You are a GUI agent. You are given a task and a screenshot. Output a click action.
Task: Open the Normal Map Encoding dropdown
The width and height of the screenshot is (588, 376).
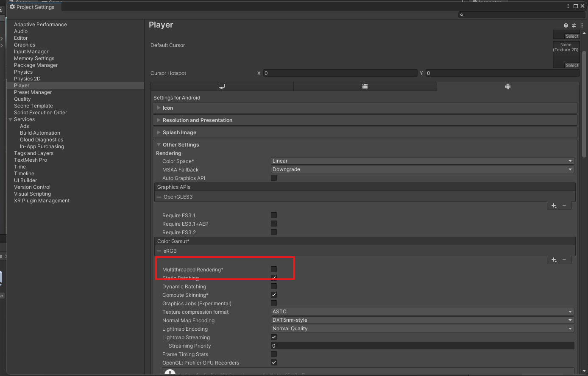point(422,320)
